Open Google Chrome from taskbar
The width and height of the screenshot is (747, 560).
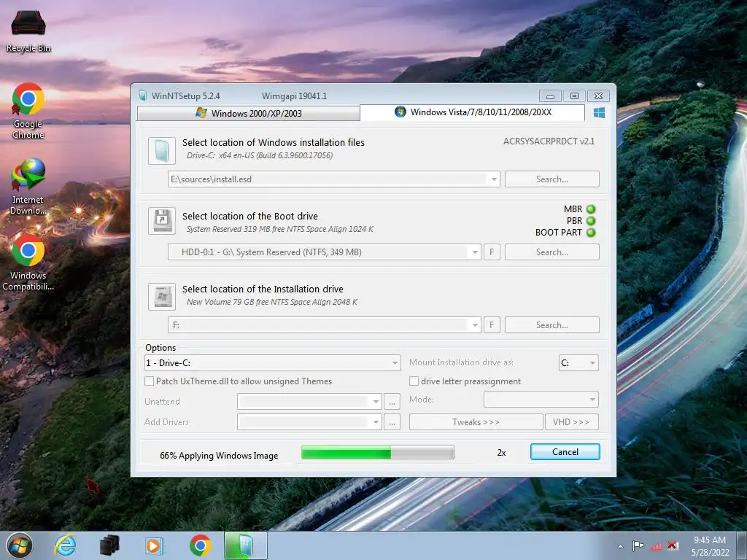coord(200,545)
